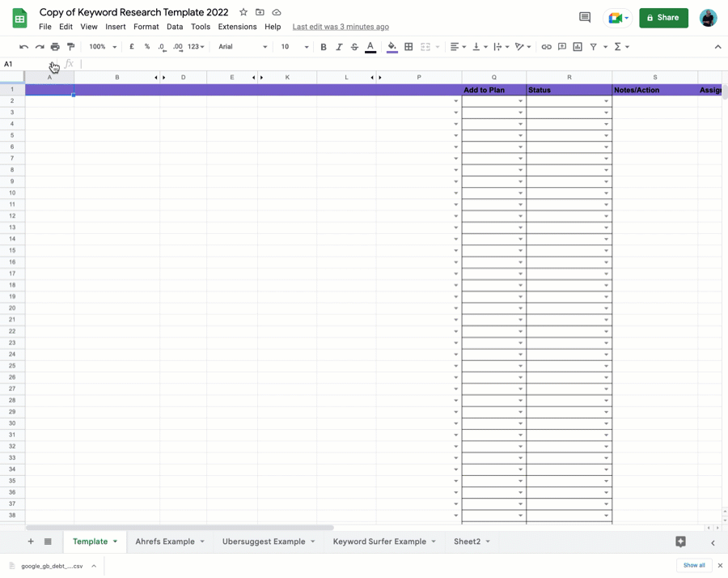This screenshot has height=578, width=728.
Task: Open comment history icon
Action: 585,18
